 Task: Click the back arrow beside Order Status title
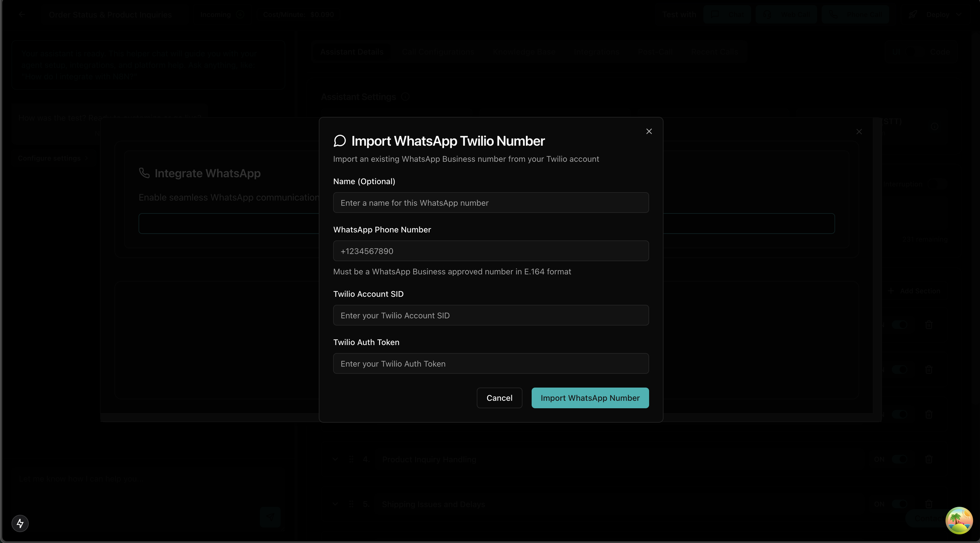(22, 14)
